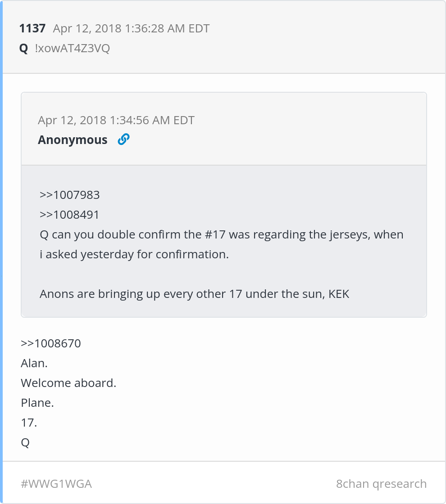The height and width of the screenshot is (504, 446).
Task: Click the 'i asked yesterday for confirmation.' line
Action: tap(134, 254)
